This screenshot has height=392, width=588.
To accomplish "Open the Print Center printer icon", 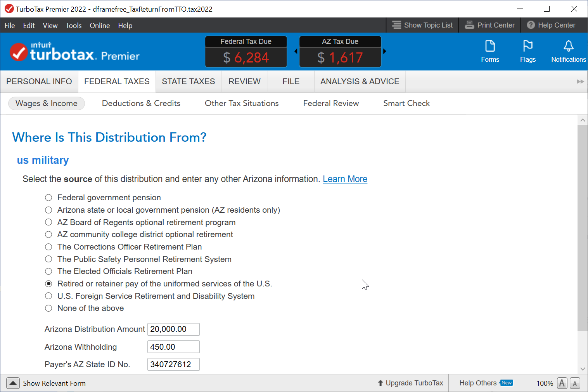I will (469, 25).
